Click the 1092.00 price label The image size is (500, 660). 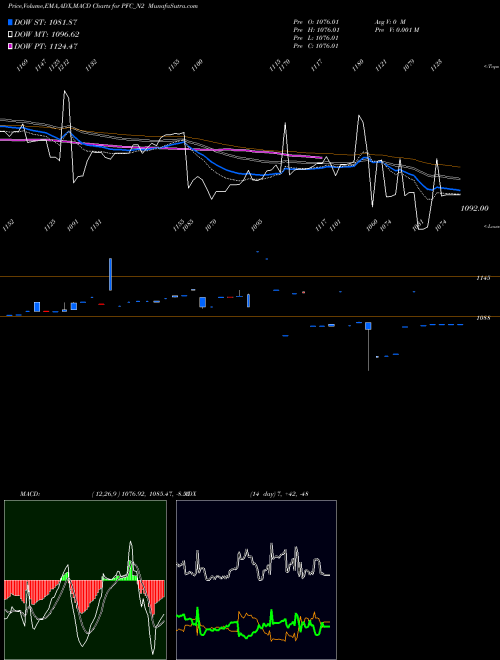[x=475, y=208]
